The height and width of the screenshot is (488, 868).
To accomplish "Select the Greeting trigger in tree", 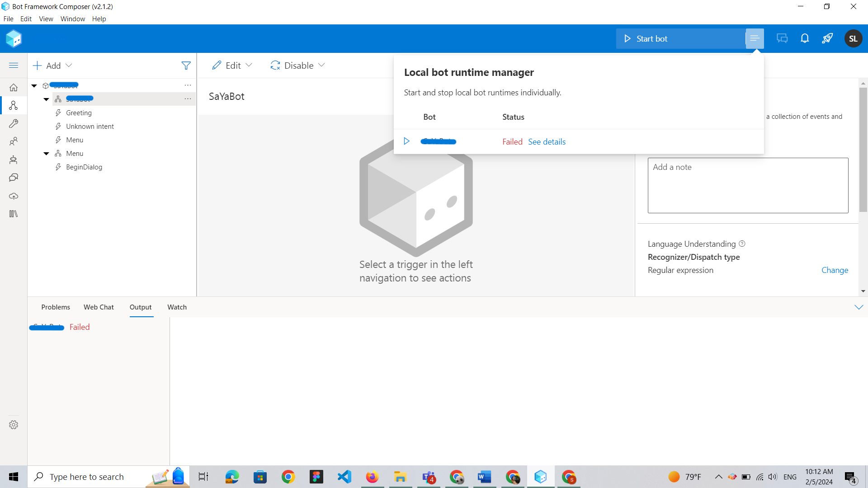I will coord(78,113).
